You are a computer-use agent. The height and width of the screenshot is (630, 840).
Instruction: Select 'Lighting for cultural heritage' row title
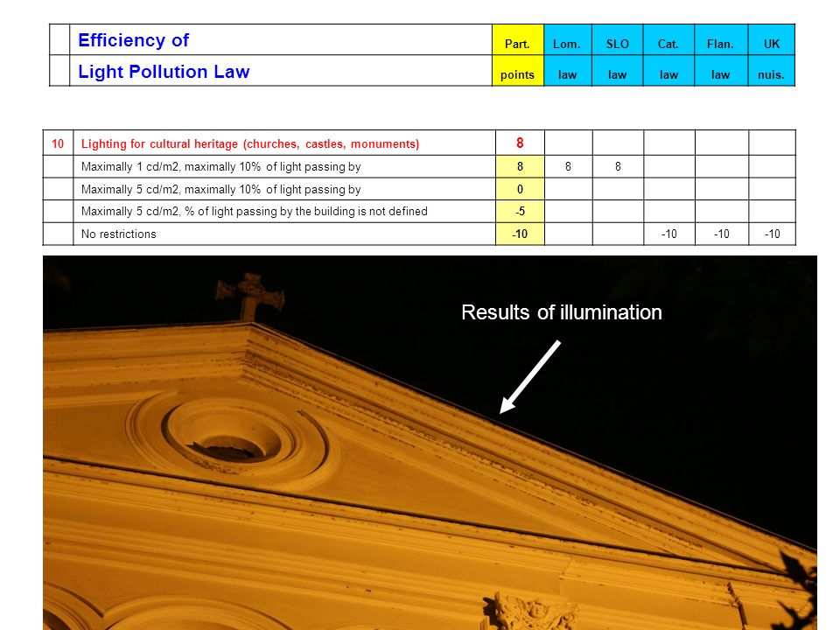click(x=250, y=143)
